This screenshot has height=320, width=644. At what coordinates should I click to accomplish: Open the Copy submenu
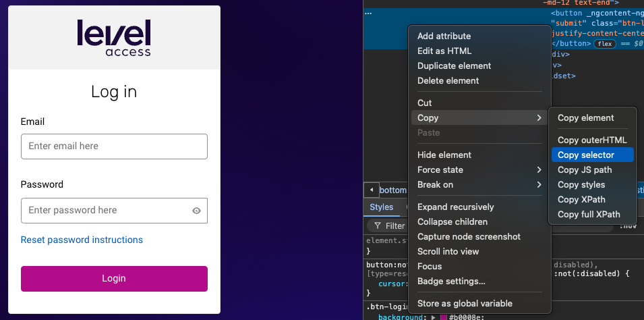(x=479, y=117)
